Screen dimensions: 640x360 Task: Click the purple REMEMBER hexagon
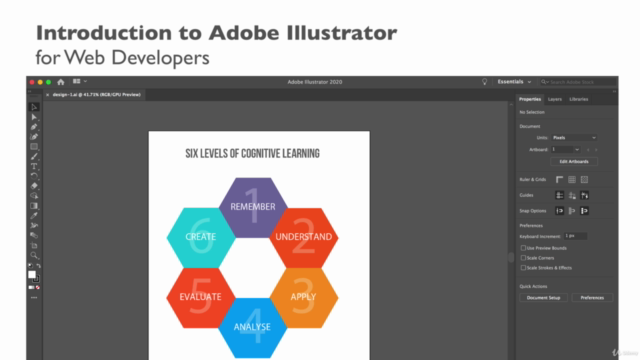coord(253,207)
